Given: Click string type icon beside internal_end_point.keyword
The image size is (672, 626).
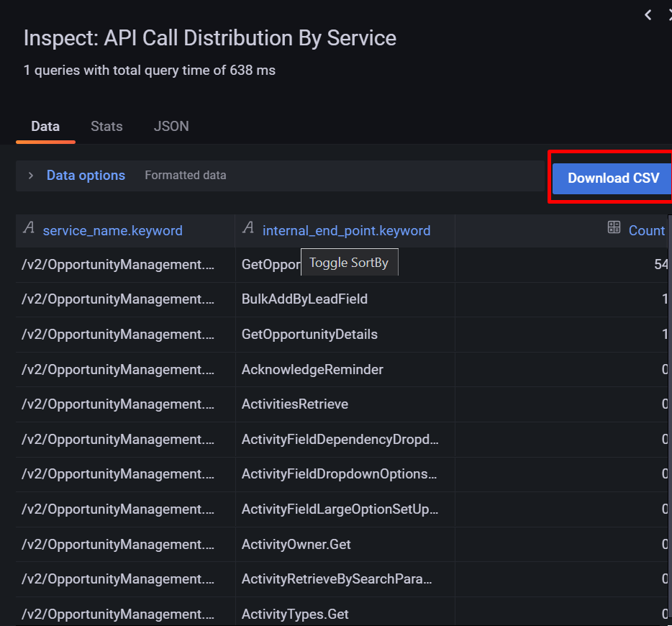Looking at the screenshot, I should (x=248, y=229).
